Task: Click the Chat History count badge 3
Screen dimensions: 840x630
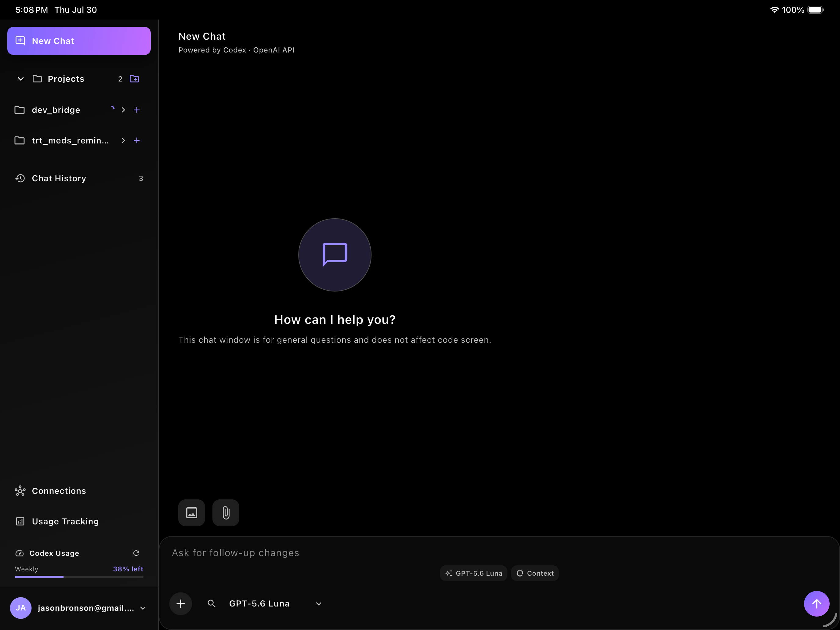Action: [141, 178]
